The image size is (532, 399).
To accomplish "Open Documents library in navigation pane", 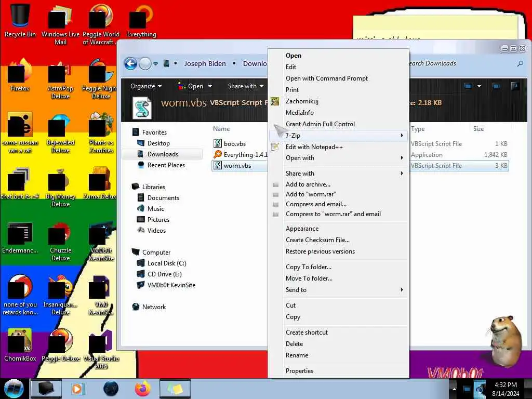I will pyautogui.click(x=163, y=198).
